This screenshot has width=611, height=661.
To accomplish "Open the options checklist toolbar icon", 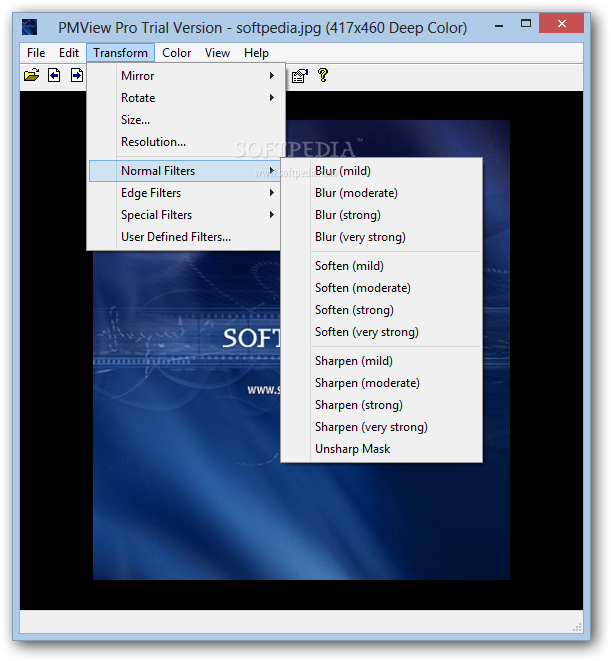I will tap(300, 76).
